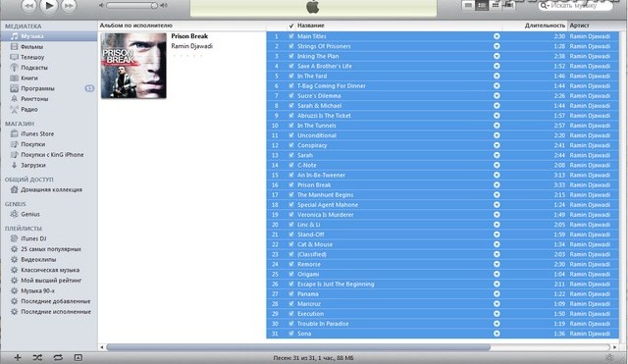Open Музыка library in sidebar

point(49,36)
